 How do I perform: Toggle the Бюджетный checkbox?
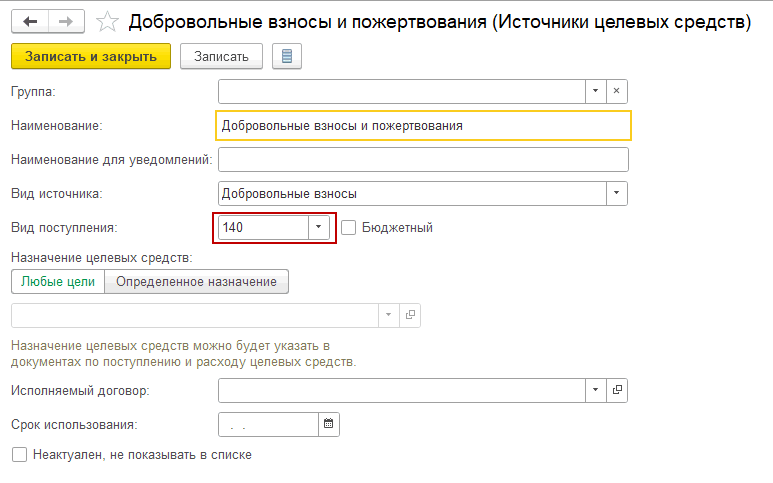349,228
